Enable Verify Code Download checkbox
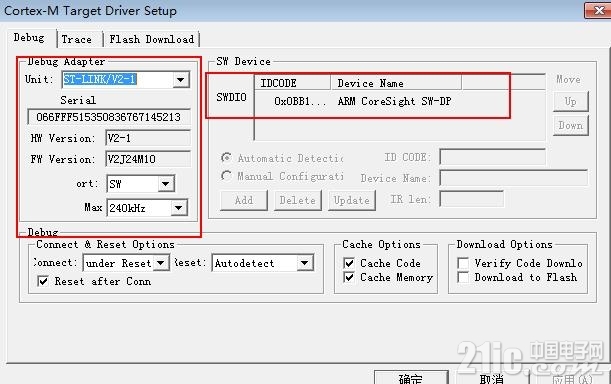611x384 pixels. pos(463,263)
